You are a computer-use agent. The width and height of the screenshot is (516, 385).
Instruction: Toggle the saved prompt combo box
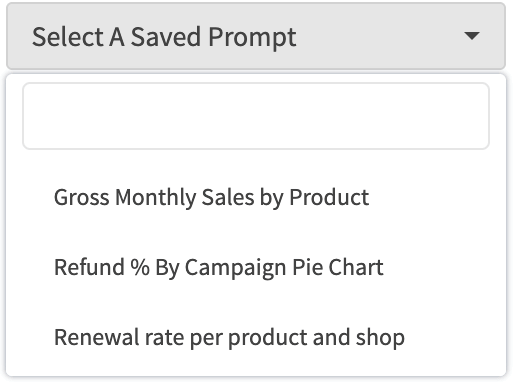coord(256,36)
